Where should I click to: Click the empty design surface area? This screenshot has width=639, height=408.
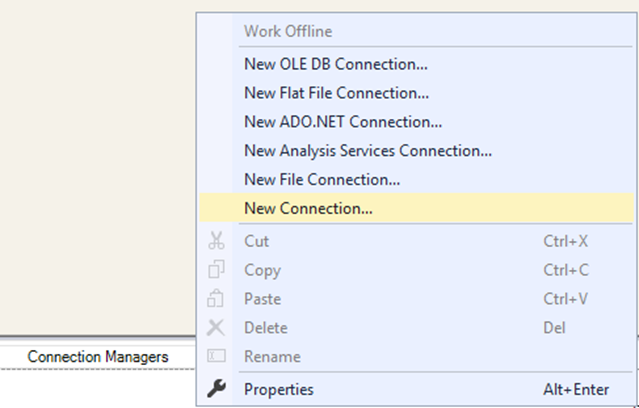point(95,160)
